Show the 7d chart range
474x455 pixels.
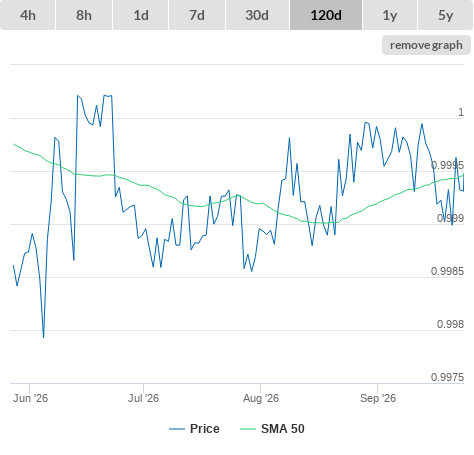(x=197, y=15)
